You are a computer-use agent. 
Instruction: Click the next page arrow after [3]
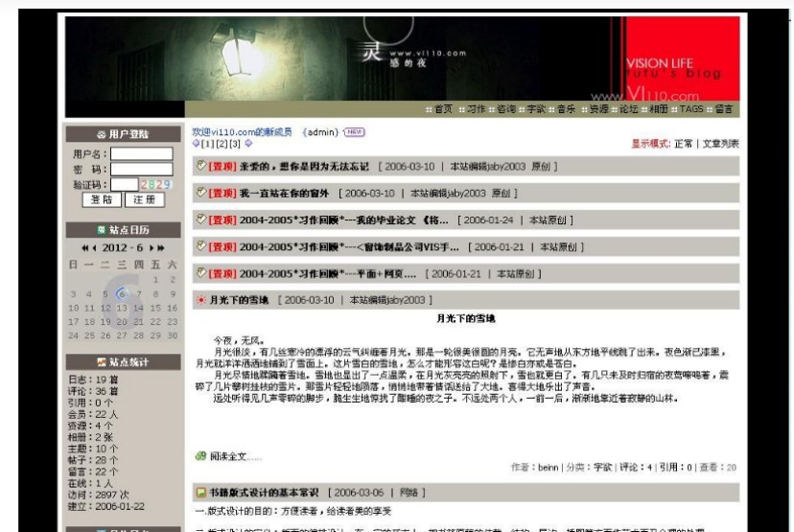pos(248,144)
